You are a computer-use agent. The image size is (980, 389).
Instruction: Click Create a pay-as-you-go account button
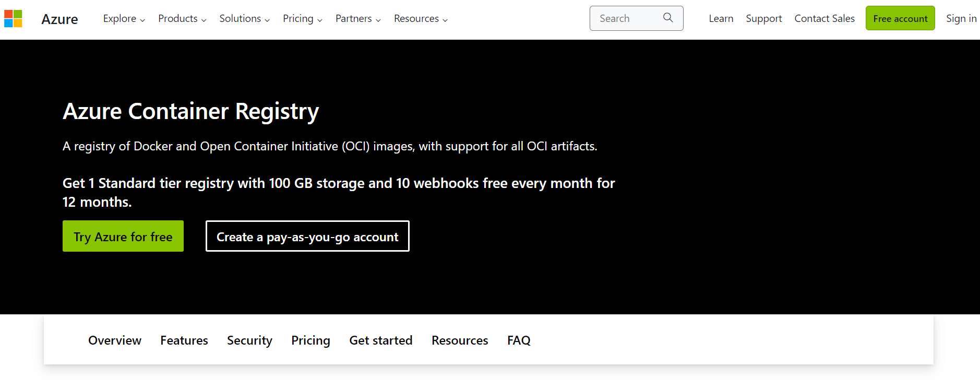click(307, 236)
